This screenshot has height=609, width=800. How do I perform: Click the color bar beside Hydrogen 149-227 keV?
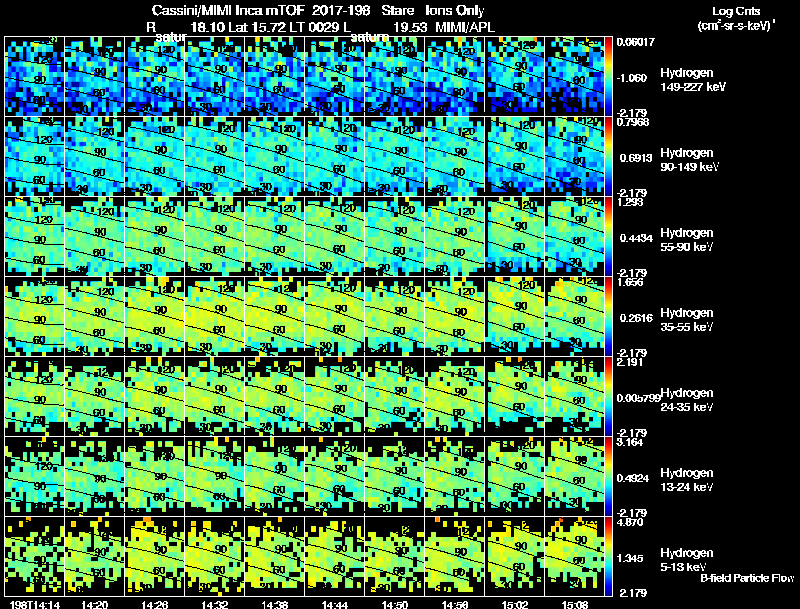pos(608,76)
